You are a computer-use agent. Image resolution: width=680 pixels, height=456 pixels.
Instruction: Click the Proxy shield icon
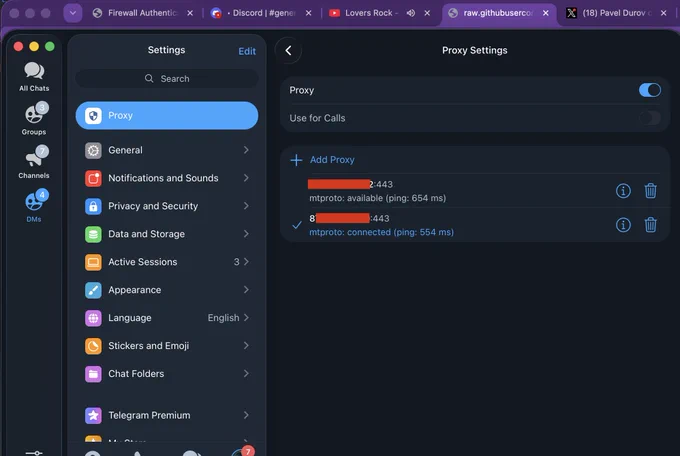coord(93,115)
